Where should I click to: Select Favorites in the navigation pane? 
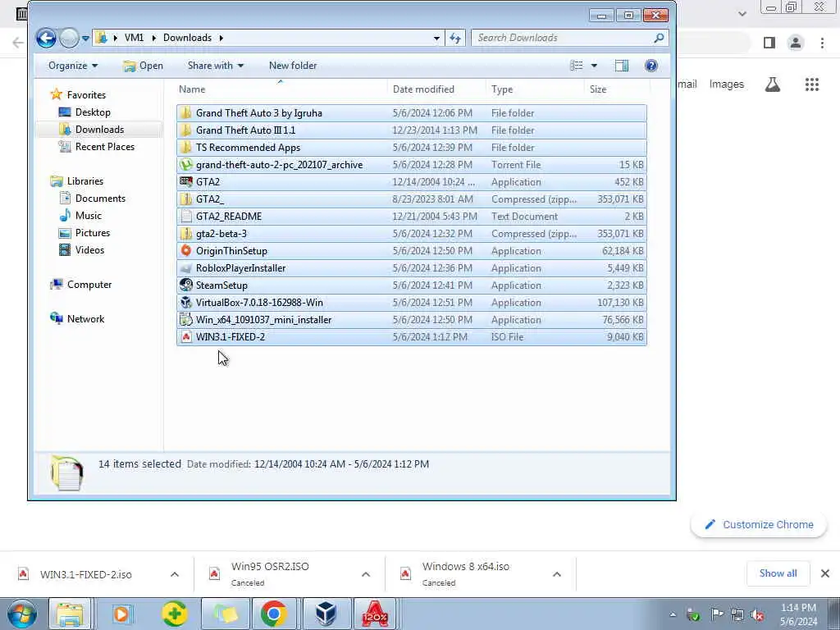[86, 95]
